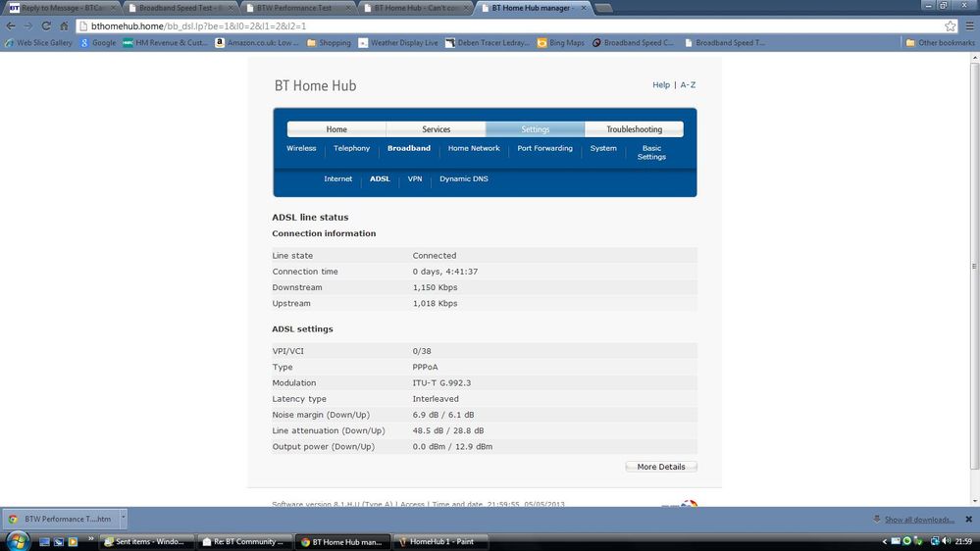The width and height of the screenshot is (980, 551).
Task: Open Broadband Speed C... bookmark
Action: point(633,43)
